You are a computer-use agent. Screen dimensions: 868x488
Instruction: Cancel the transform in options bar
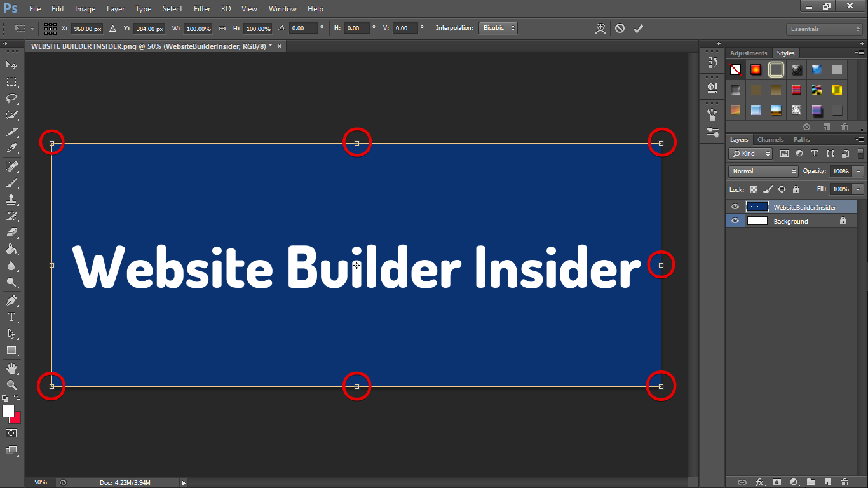point(620,29)
